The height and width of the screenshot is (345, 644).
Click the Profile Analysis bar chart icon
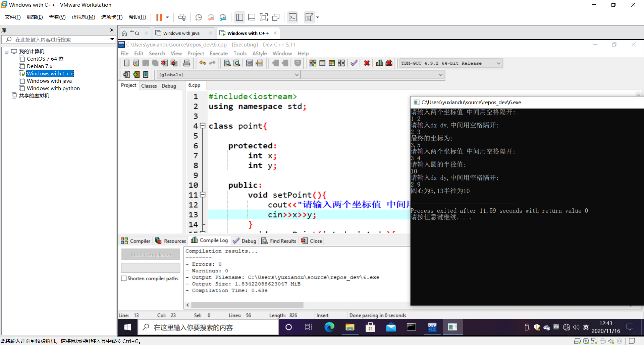[379, 63]
